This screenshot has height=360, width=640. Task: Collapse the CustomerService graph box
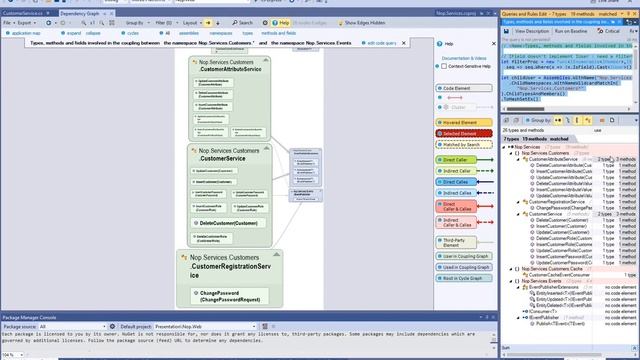tap(267, 149)
